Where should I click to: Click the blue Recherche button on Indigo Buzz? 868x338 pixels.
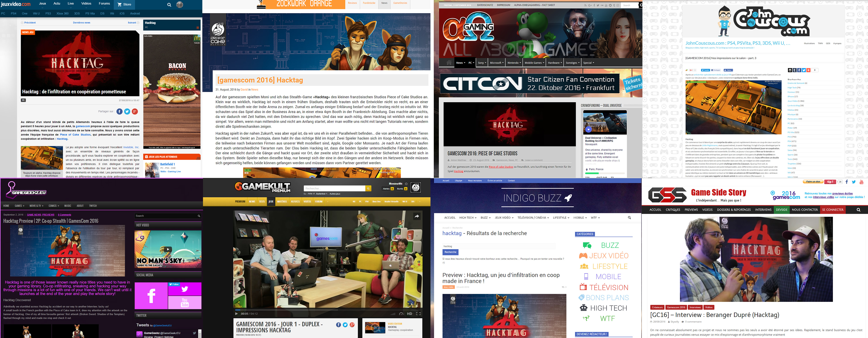click(450, 252)
